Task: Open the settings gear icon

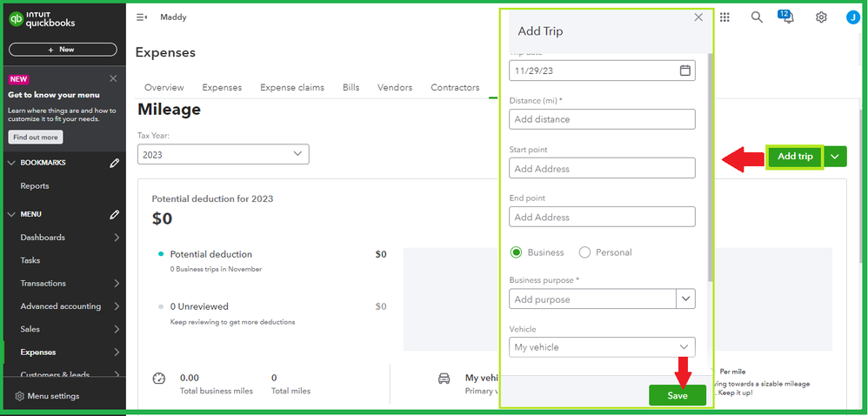Action: (821, 17)
